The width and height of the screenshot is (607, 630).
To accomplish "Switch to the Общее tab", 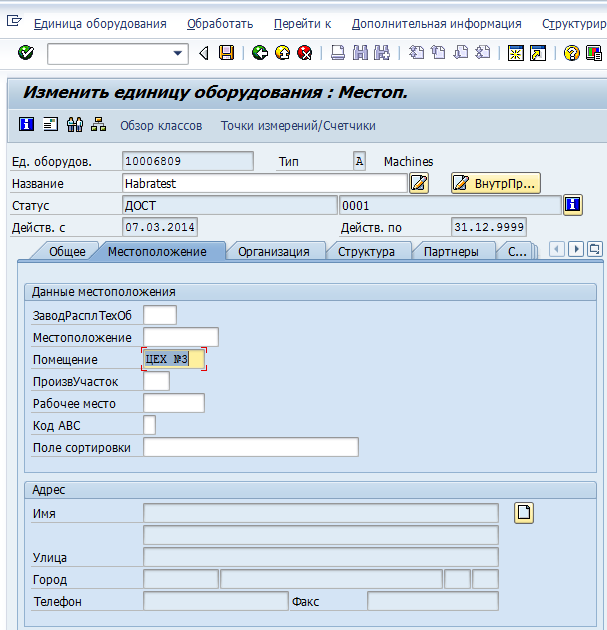I will click(67, 252).
